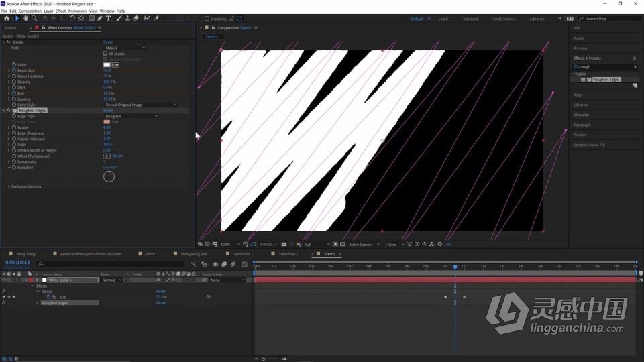This screenshot has width=644, height=362.
Task: Click the Evolution rotation dial
Action: (109, 176)
